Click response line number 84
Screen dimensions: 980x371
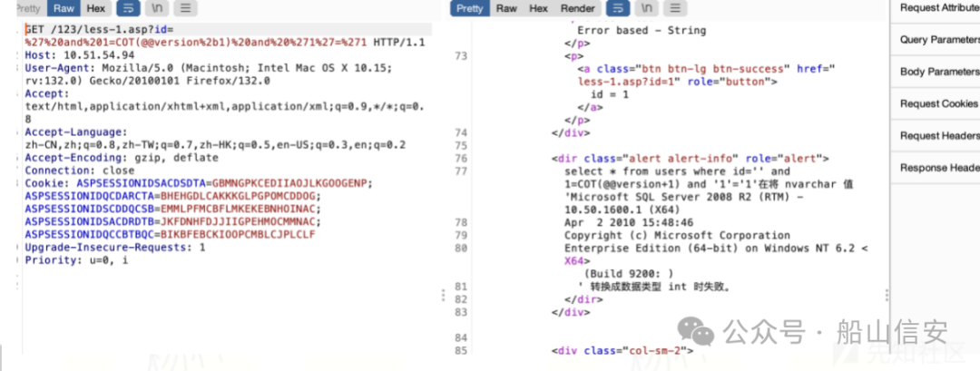pos(461,338)
